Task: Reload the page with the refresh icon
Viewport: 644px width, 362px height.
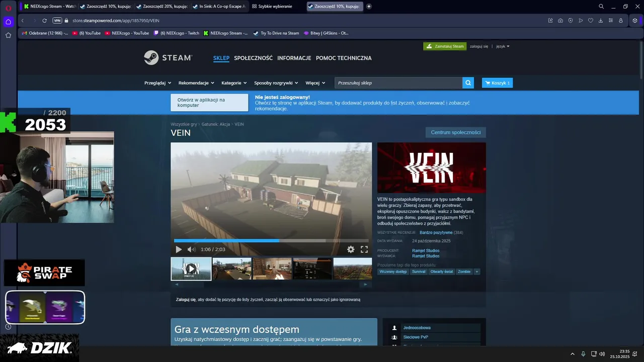Action: click(44, 21)
